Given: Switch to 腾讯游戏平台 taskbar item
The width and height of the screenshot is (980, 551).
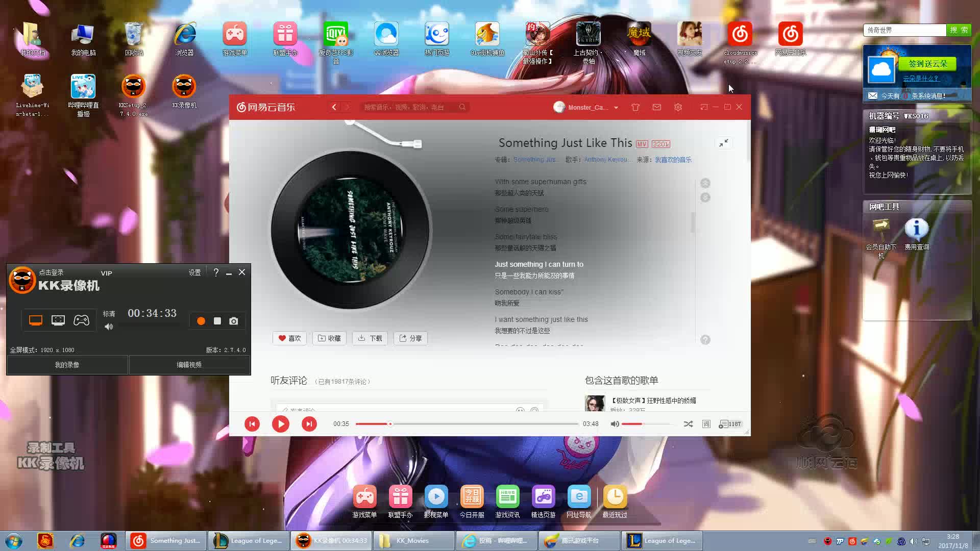Looking at the screenshot, I should pos(579,541).
